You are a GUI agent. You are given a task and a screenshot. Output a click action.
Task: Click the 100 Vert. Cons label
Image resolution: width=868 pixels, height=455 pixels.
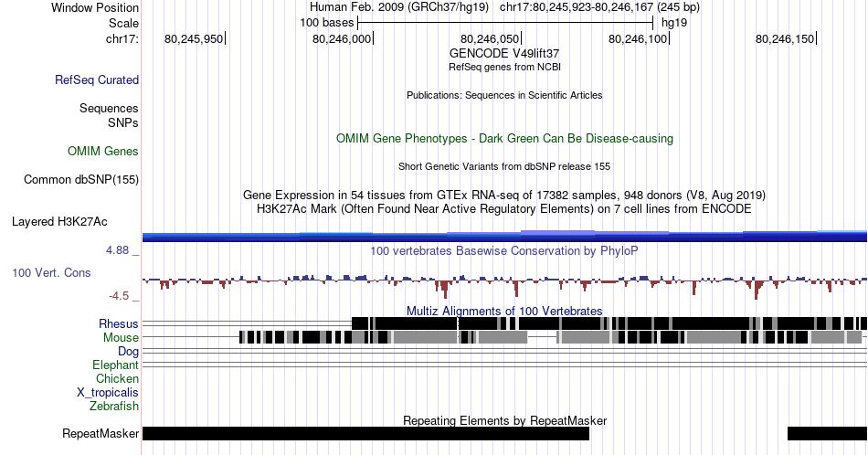[x=51, y=272]
